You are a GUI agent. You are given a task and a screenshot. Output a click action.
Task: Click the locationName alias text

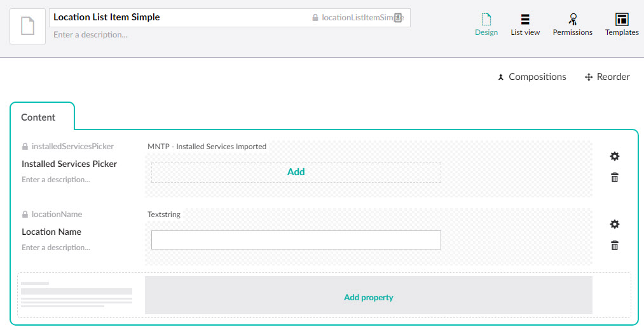57,215
